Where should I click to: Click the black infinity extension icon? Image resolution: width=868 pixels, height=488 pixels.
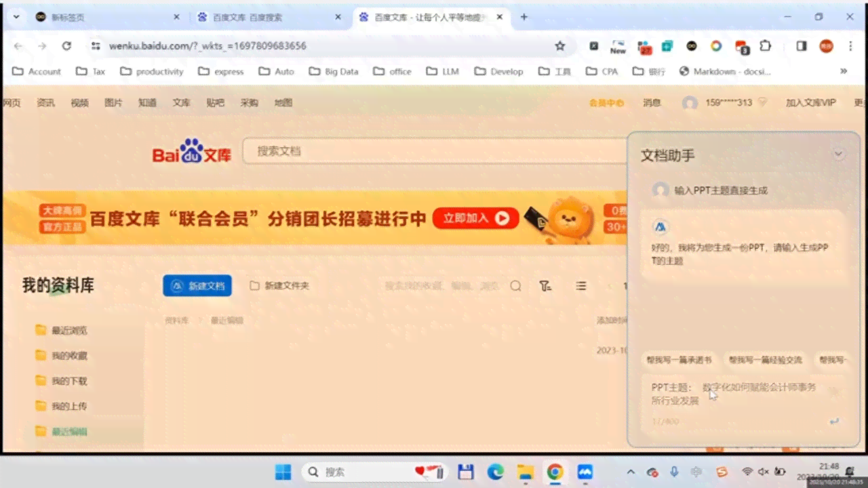tap(692, 46)
